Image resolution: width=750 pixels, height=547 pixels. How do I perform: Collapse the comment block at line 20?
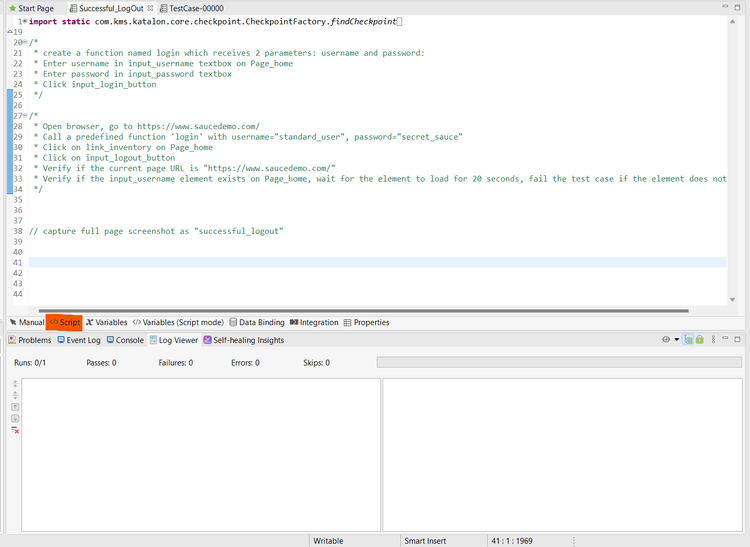[x=26, y=43]
